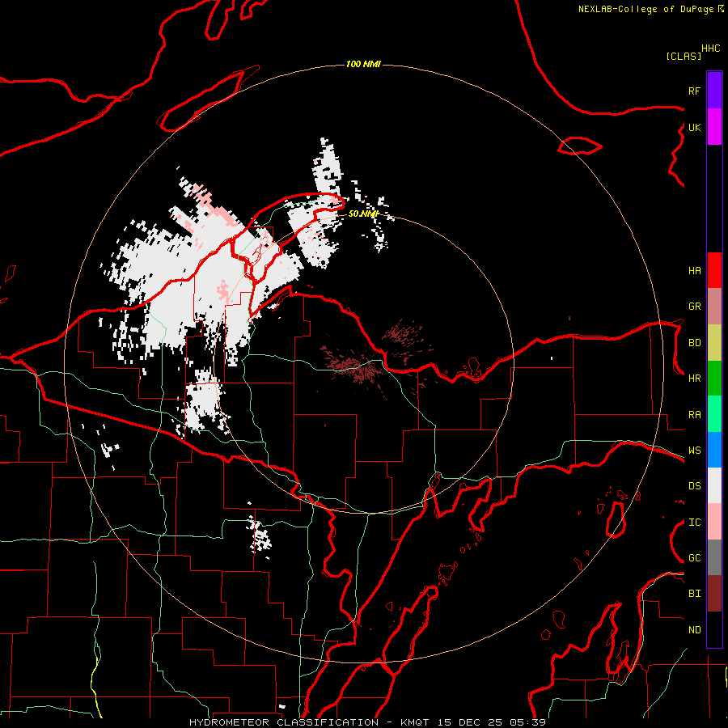Click the RA mint-green legend swatch
728x728 pixels.
click(x=714, y=414)
